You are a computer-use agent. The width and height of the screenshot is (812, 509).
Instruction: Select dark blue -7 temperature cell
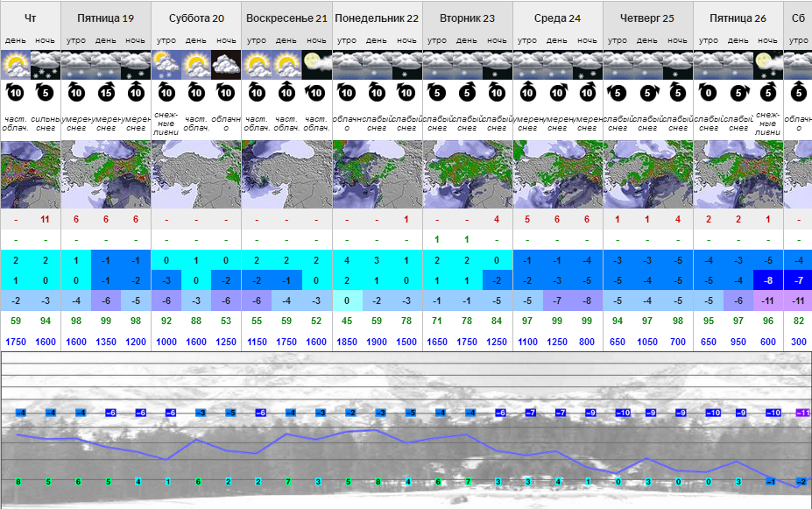tap(799, 280)
